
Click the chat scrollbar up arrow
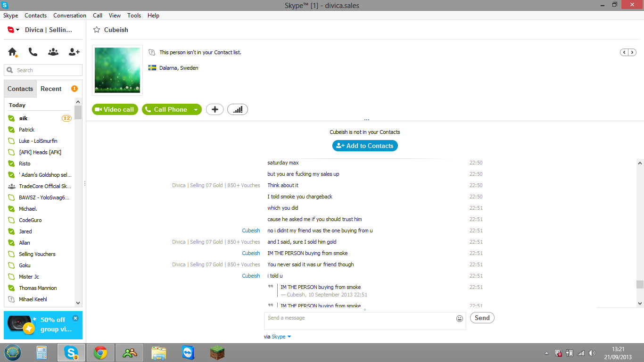click(640, 163)
